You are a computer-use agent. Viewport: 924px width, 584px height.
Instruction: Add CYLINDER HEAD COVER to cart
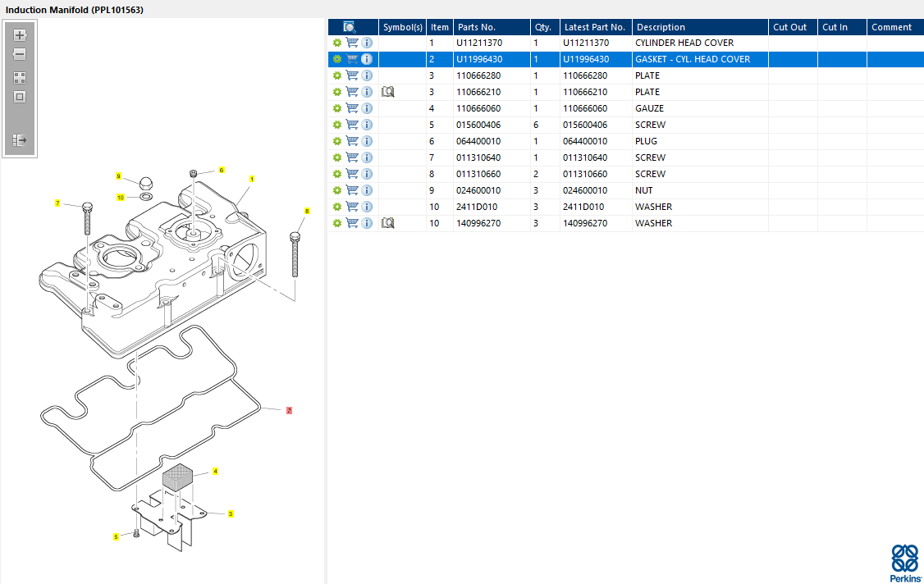[352, 43]
